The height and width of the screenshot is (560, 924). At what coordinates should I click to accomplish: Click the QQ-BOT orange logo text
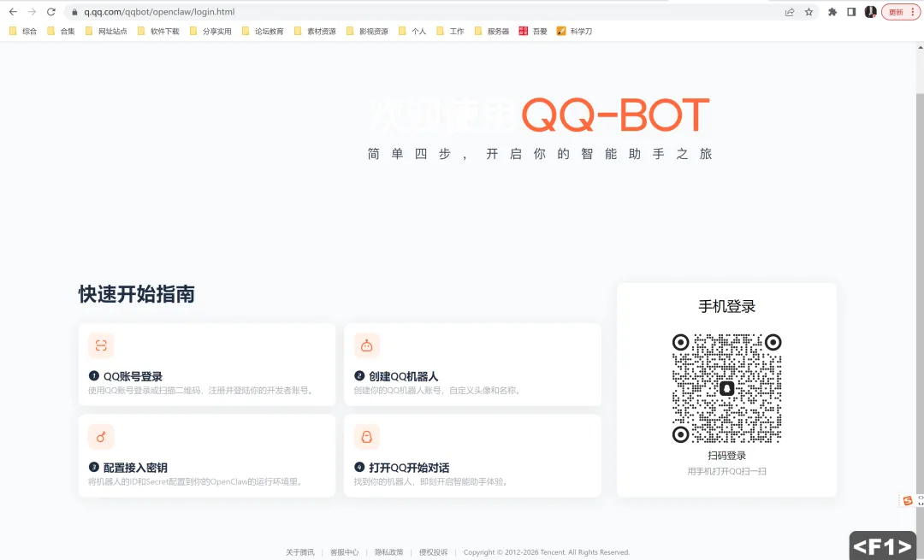pyautogui.click(x=616, y=115)
